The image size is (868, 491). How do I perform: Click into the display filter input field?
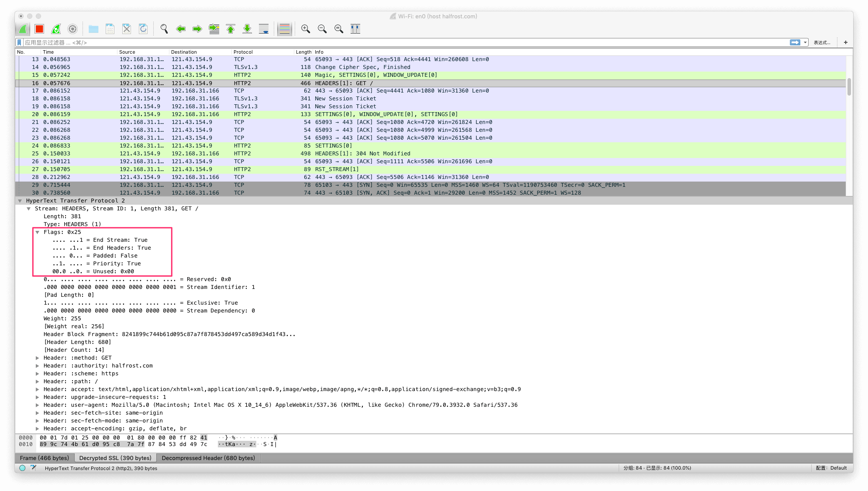pyautogui.click(x=406, y=42)
